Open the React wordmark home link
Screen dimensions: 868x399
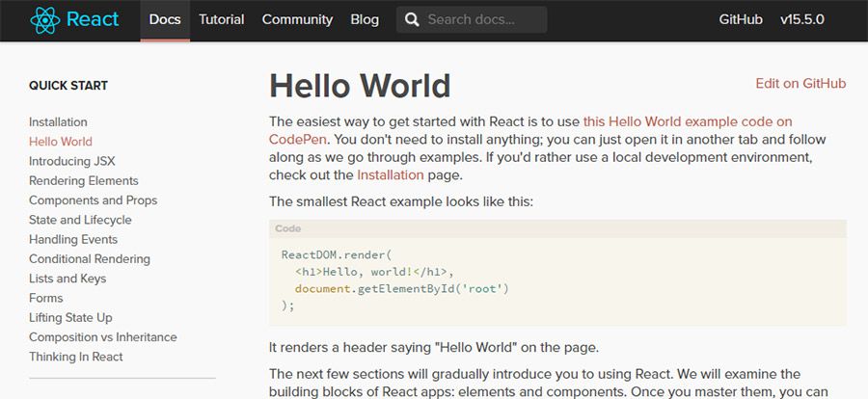[x=92, y=19]
